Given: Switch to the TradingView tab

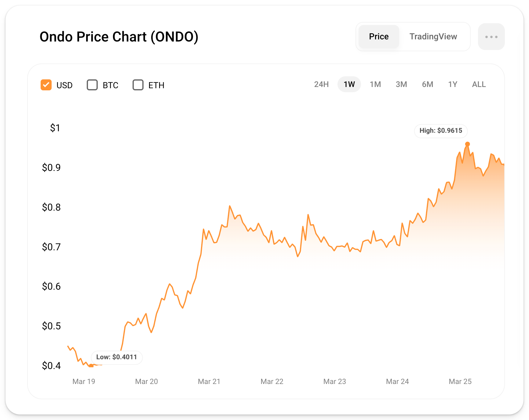Looking at the screenshot, I should 433,37.
